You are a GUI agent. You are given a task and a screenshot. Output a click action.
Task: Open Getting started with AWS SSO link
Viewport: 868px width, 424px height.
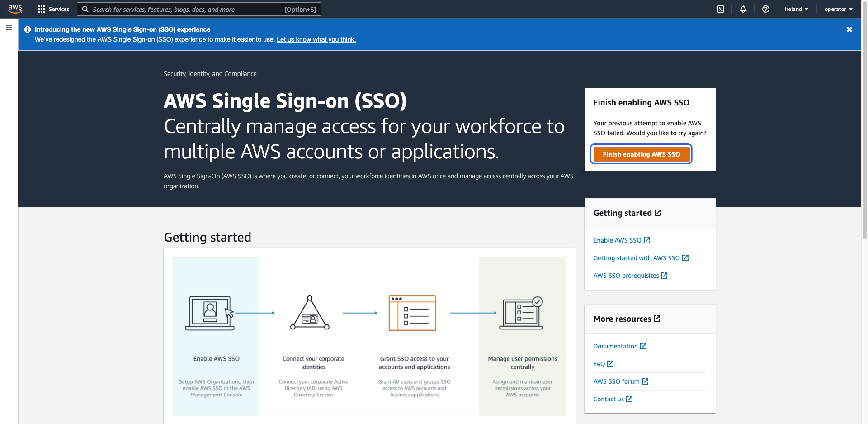pos(641,258)
